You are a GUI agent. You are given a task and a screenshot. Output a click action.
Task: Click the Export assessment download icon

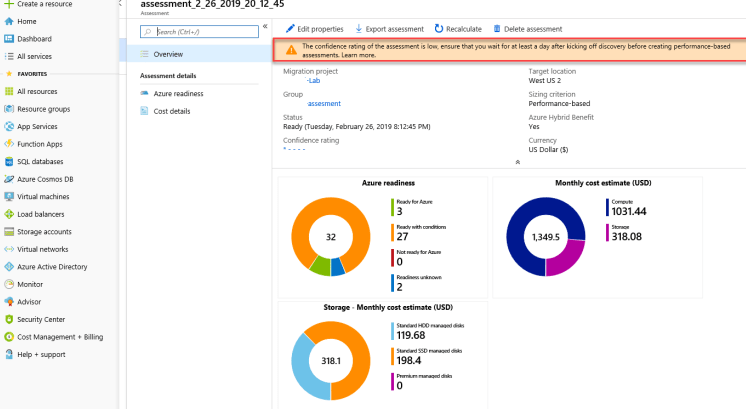coord(359,29)
